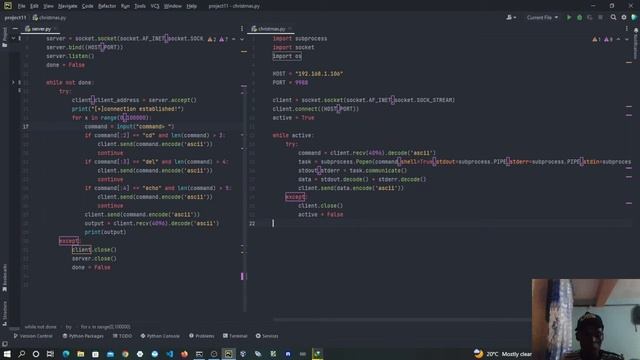Open the PyCharm logo menu at top left
The width and height of the screenshot is (640, 360).
8,6
